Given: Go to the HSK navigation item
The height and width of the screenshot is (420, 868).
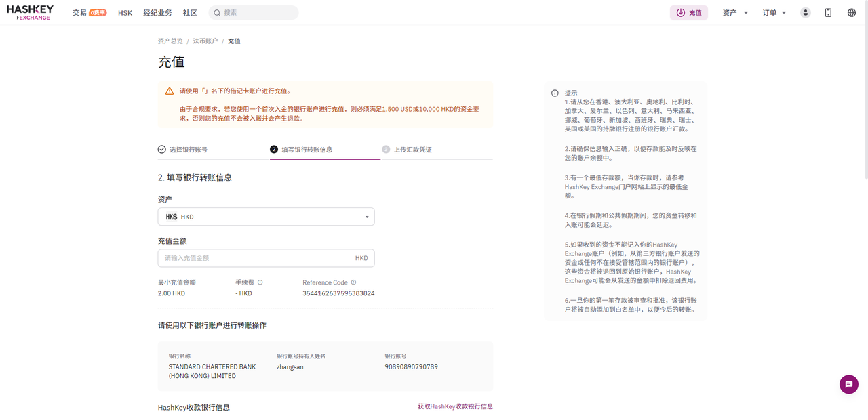Looking at the screenshot, I should pyautogui.click(x=125, y=13).
